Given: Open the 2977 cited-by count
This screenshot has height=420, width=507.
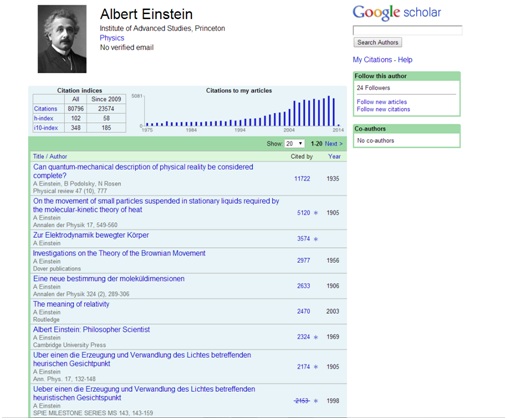Looking at the screenshot, I should [x=303, y=260].
